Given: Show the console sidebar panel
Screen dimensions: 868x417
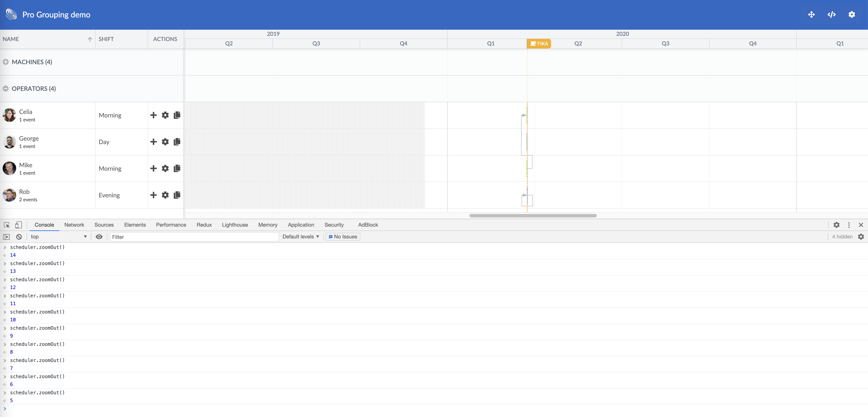Looking at the screenshot, I should [6, 237].
